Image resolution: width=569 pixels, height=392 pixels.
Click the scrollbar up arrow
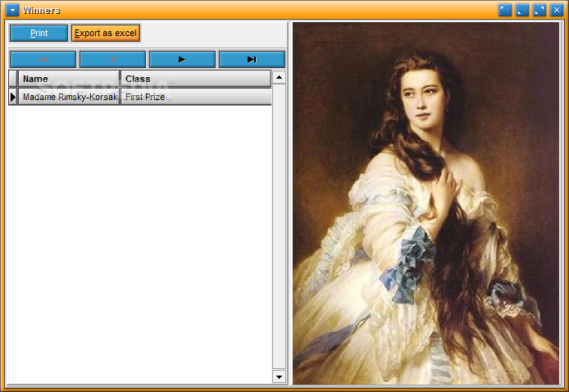(x=279, y=77)
